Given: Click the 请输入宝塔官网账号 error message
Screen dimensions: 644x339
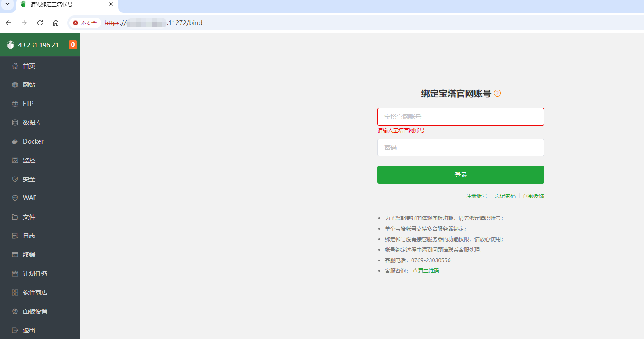Looking at the screenshot, I should [x=401, y=130].
